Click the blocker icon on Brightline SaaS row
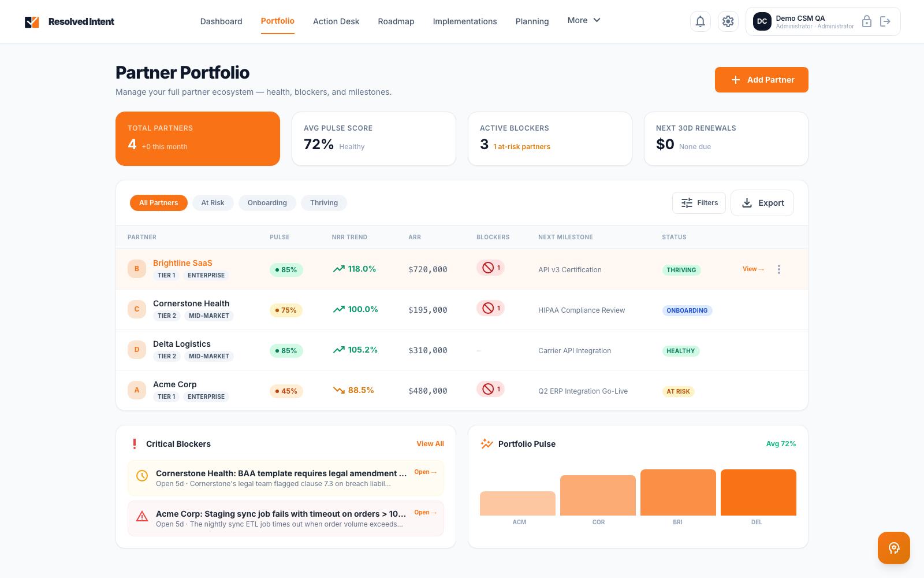The width and height of the screenshot is (924, 578). 489,268
